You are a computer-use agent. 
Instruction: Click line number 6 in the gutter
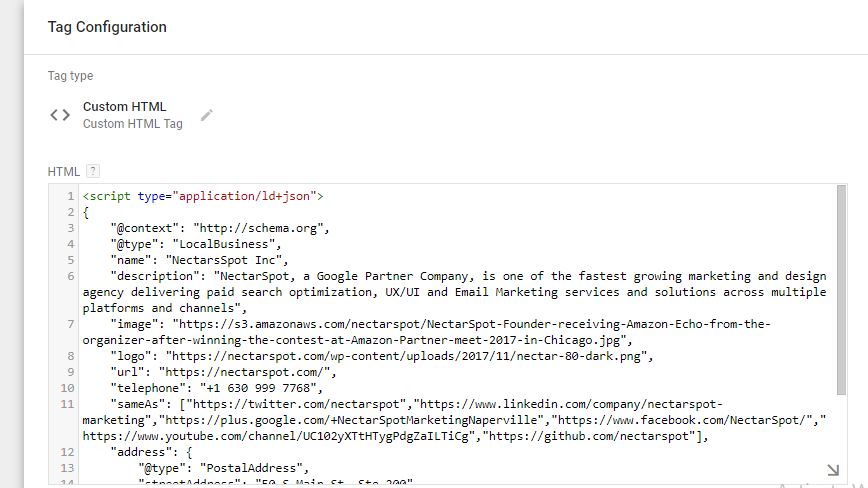click(x=70, y=276)
